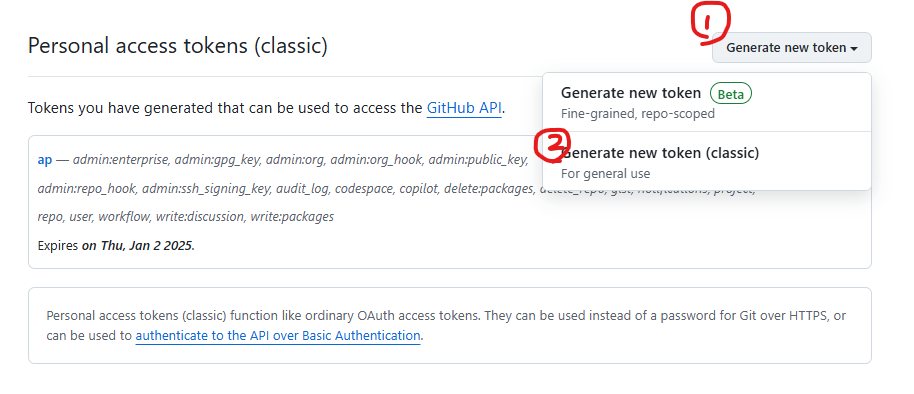The height and width of the screenshot is (394, 914).
Task: Open the Generate new token dropdown
Action: pyautogui.click(x=792, y=48)
